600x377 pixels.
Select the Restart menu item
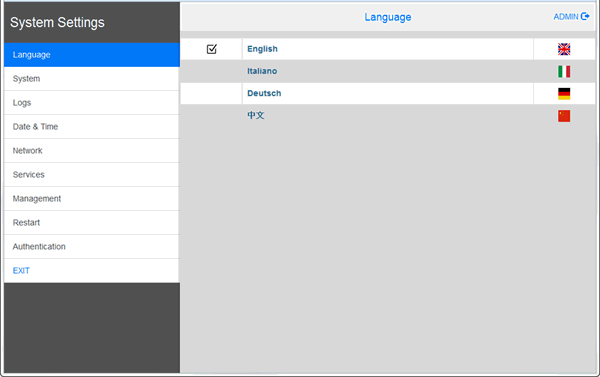point(92,223)
